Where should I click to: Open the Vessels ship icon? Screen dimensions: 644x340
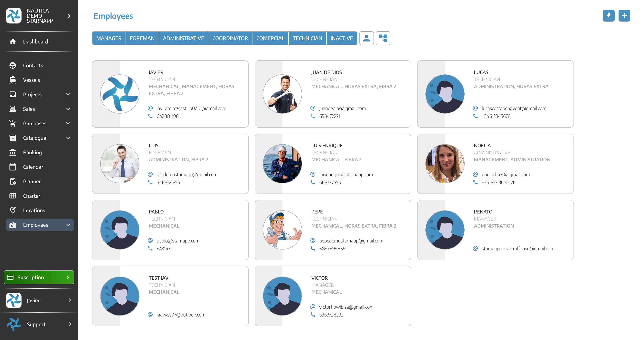[x=13, y=80]
